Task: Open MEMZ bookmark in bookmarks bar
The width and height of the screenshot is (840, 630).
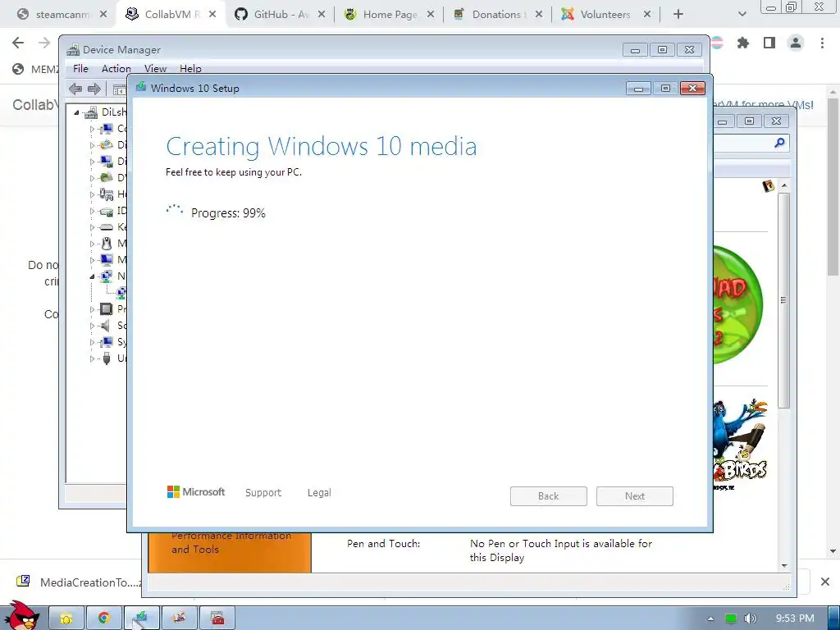Action: click(x=34, y=69)
